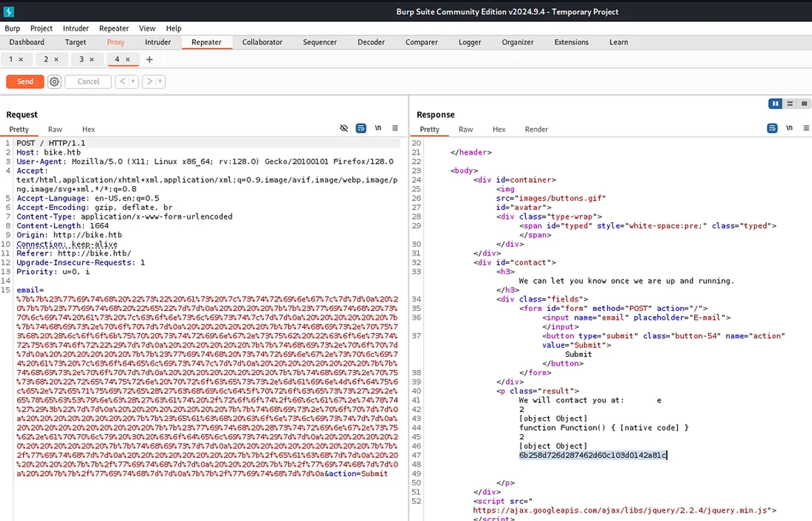This screenshot has width=812, height=521.
Task: Switch to the Sequencer tool tab
Action: coord(320,42)
